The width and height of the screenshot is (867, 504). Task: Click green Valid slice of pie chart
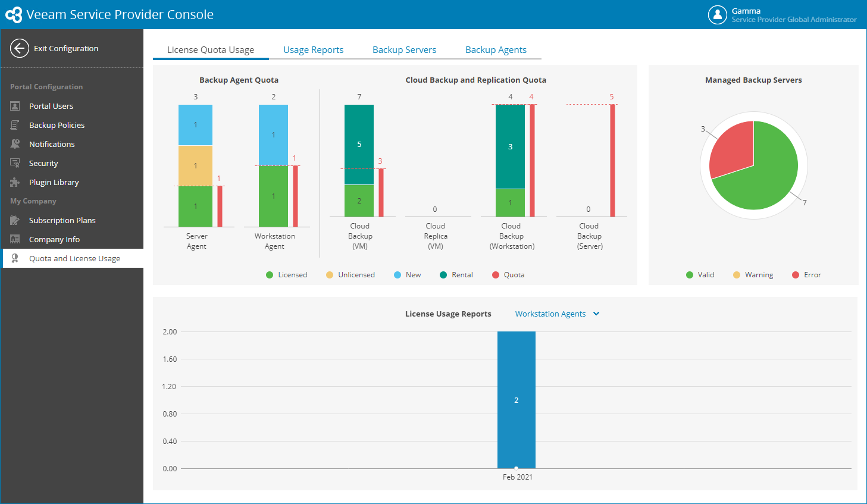coord(765,179)
